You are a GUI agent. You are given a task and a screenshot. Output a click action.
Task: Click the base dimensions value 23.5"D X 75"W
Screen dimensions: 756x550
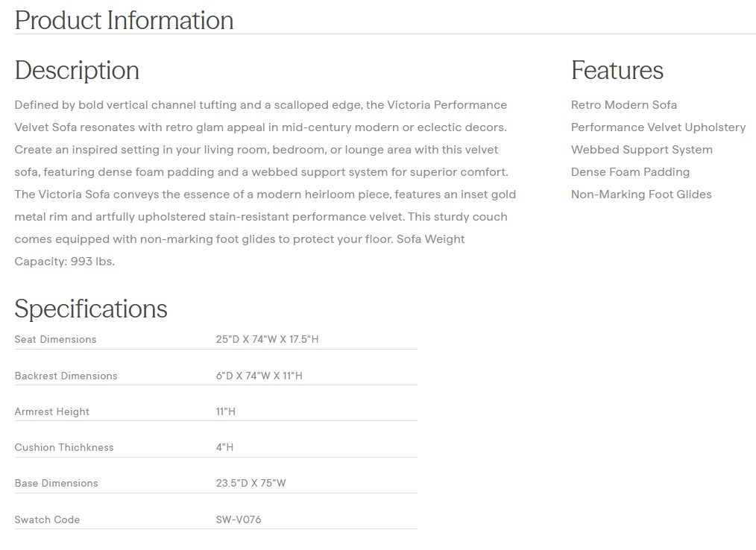251,483
